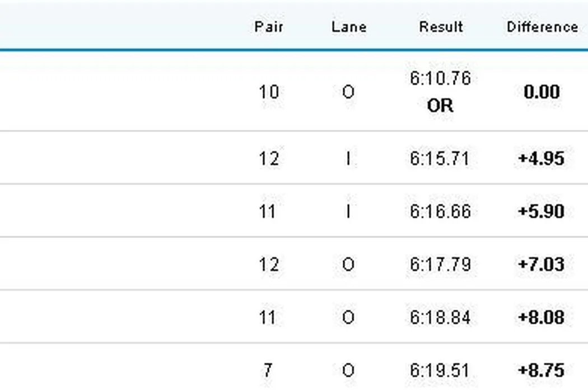This screenshot has width=588, height=392.
Task: Click pair number 10 cell
Action: (269, 92)
